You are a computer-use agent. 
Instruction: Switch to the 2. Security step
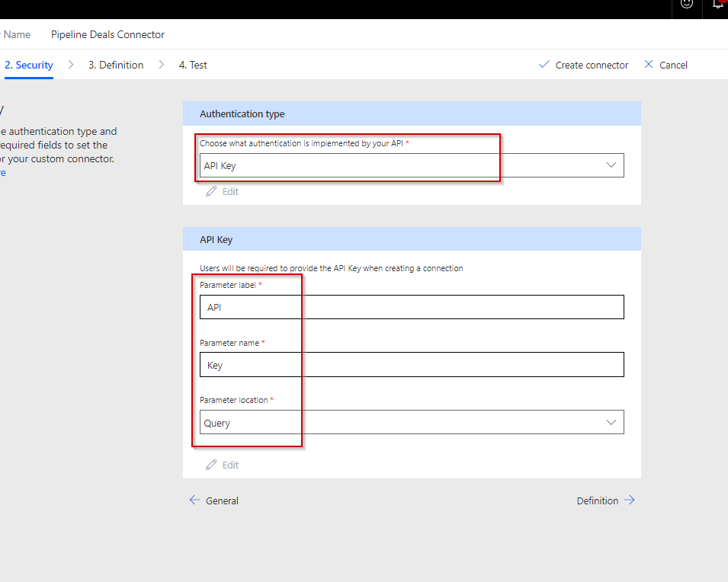click(x=29, y=65)
